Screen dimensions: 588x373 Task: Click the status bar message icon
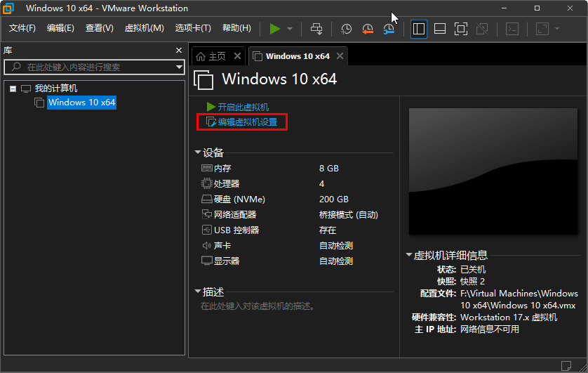(566, 365)
